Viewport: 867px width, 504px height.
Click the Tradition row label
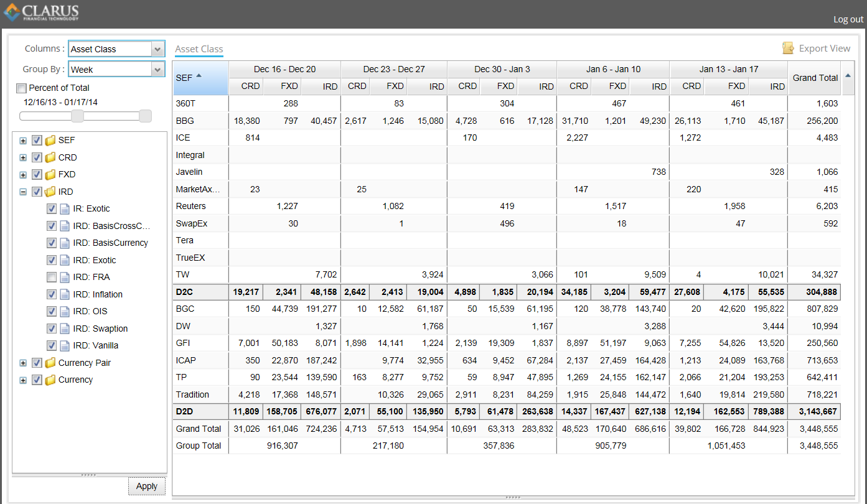click(x=193, y=394)
